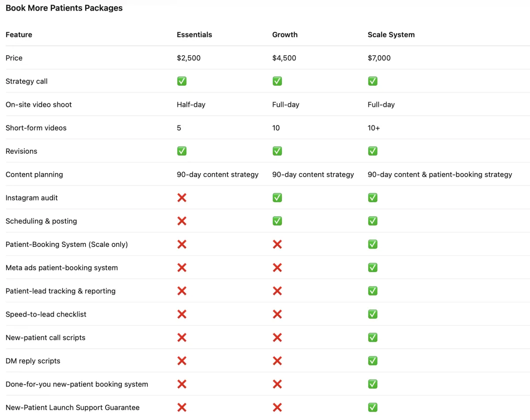Click the Essentials checkmark for Strategy call
The width and height of the screenshot is (530, 420).
point(182,81)
